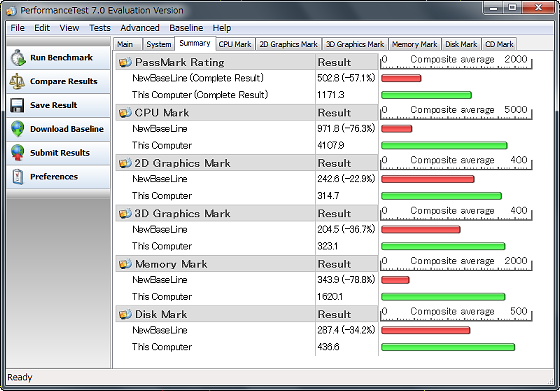Click the 971.8 (-76.3%) result value
This screenshot has height=391, width=560.
point(346,129)
